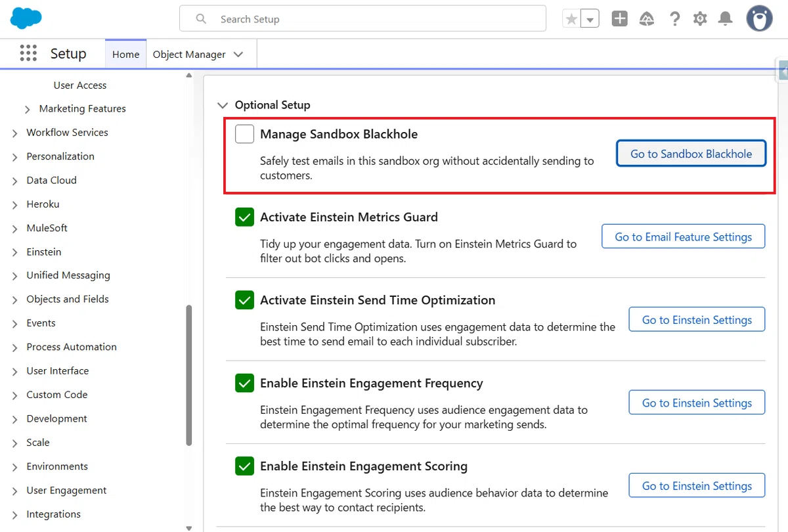The height and width of the screenshot is (532, 788).
Task: Open the Trailhead guidance icon
Action: (647, 18)
